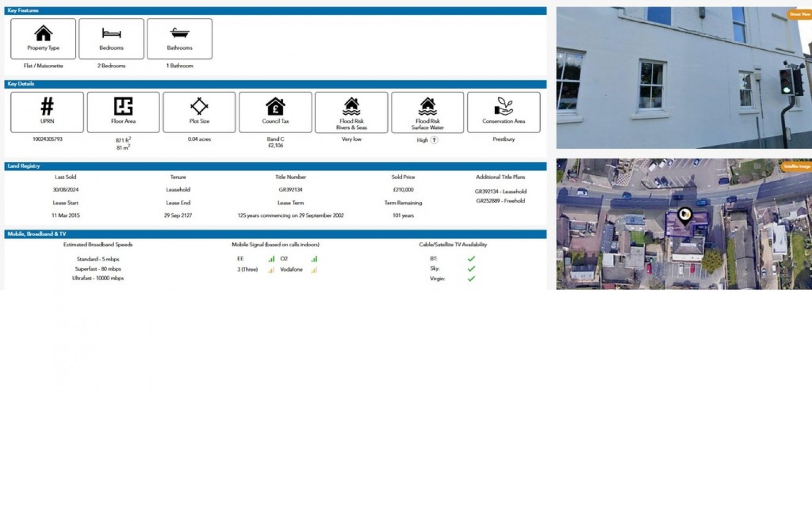Click the 0.04 acres plot size value
The width and height of the screenshot is (812, 521).
[199, 139]
